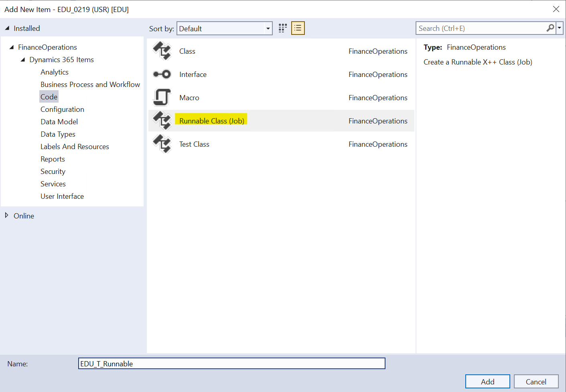
Task: Select Business Process and Workflow category
Action: click(x=90, y=85)
